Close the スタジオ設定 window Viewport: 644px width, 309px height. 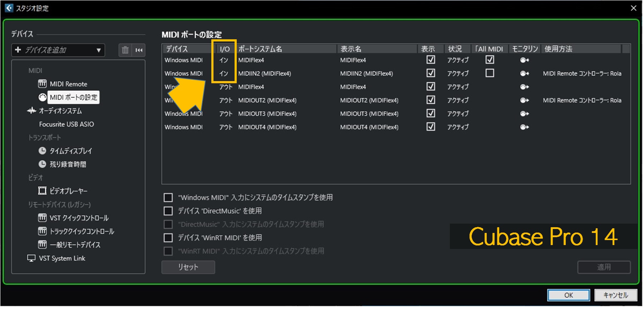tap(633, 8)
